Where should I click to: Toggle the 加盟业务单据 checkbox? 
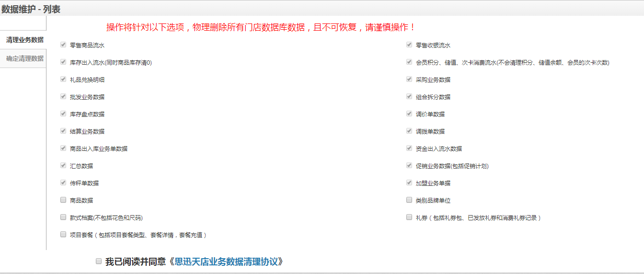409,183
